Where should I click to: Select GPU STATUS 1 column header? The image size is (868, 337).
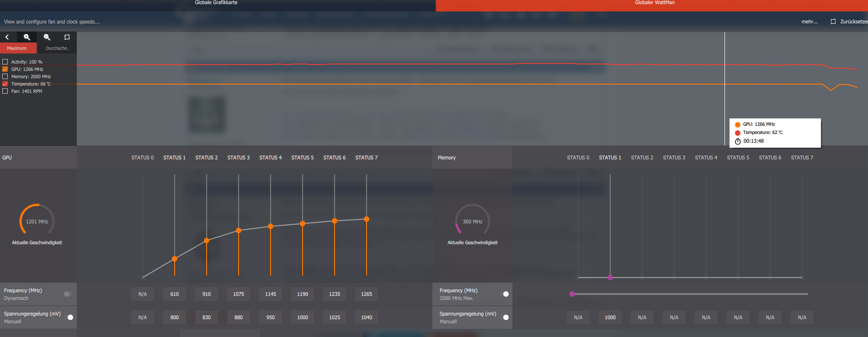pos(175,158)
